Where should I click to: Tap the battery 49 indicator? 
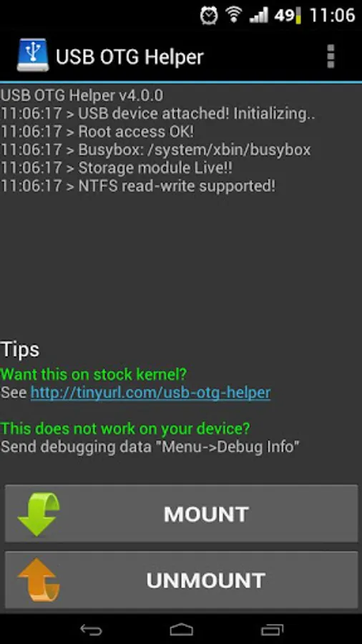(288, 16)
